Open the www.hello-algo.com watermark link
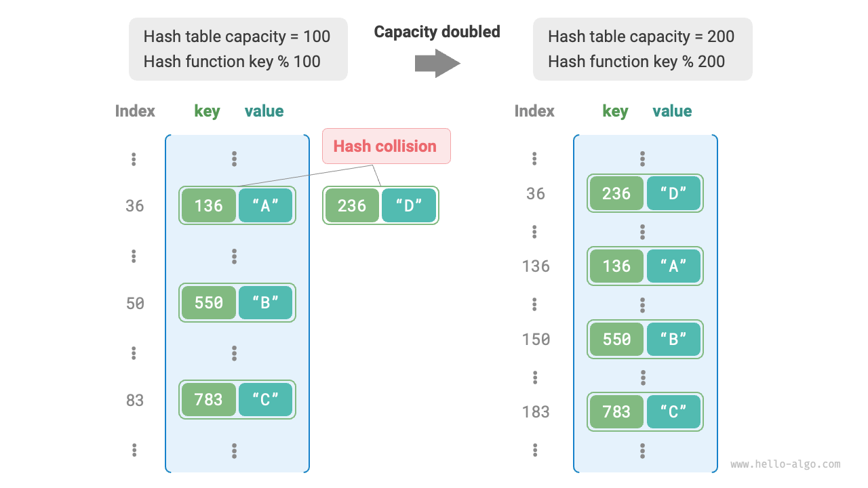 click(785, 464)
